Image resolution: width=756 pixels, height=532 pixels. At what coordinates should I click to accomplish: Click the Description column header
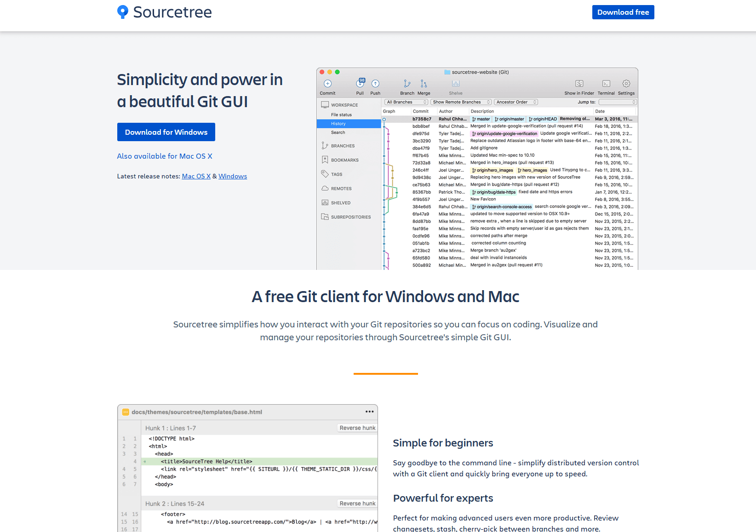click(x=482, y=111)
